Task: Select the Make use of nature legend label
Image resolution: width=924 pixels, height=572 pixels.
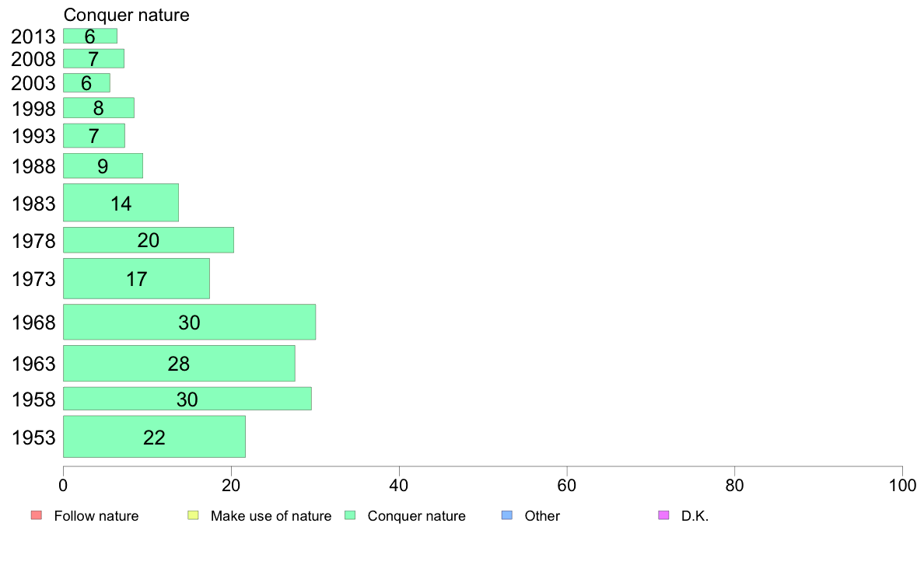Action: [x=271, y=516]
